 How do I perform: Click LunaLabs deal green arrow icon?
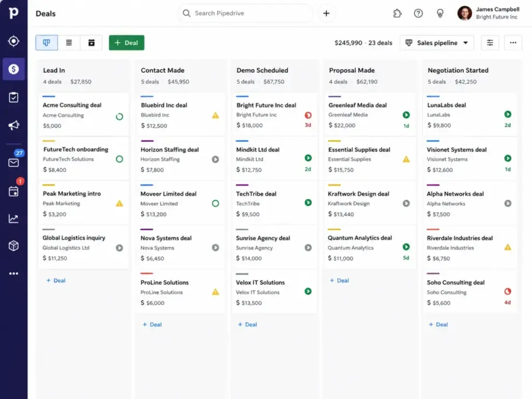coord(508,114)
